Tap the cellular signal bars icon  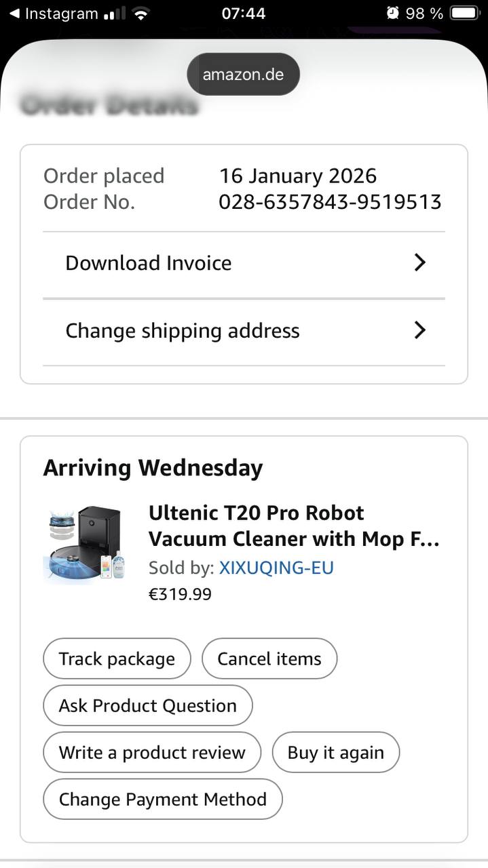click(115, 14)
